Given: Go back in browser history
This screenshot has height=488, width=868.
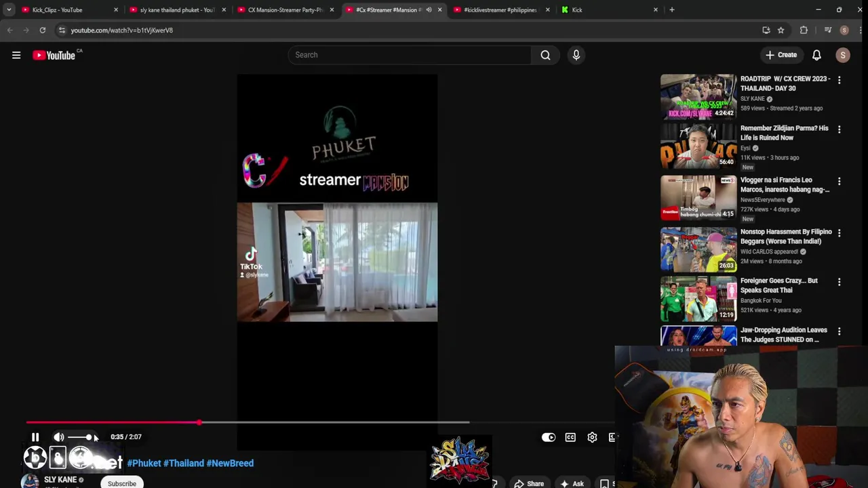Looking at the screenshot, I should (x=9, y=30).
